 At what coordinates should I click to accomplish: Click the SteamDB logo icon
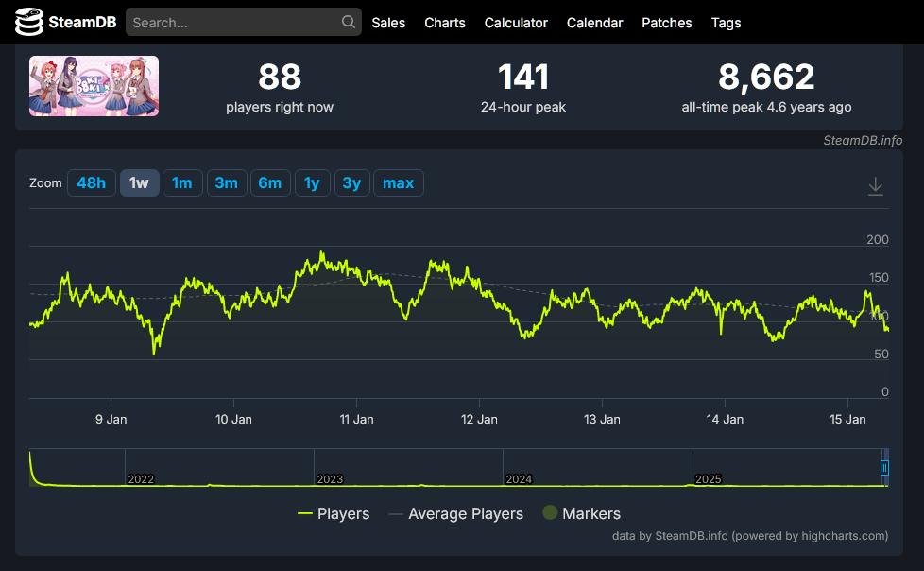click(29, 22)
